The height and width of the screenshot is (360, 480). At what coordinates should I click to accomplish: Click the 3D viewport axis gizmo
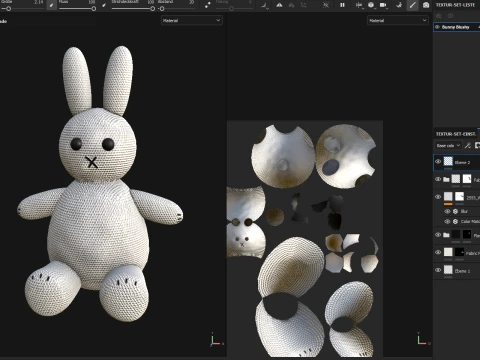click(216, 339)
